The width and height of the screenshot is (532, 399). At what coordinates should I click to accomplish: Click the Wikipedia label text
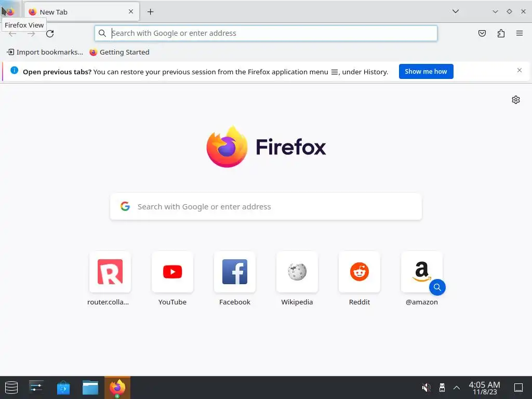pyautogui.click(x=297, y=302)
